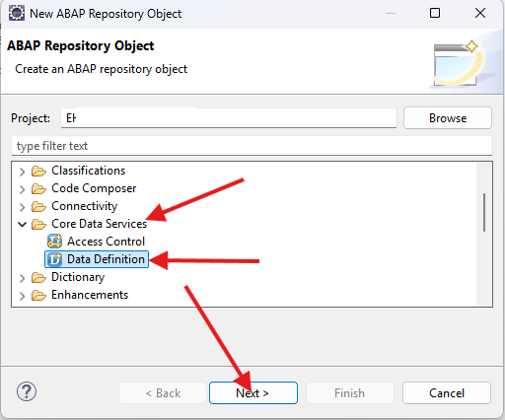Click the Eclipse icon in the title bar
The height and width of the screenshot is (420, 505).
(17, 13)
